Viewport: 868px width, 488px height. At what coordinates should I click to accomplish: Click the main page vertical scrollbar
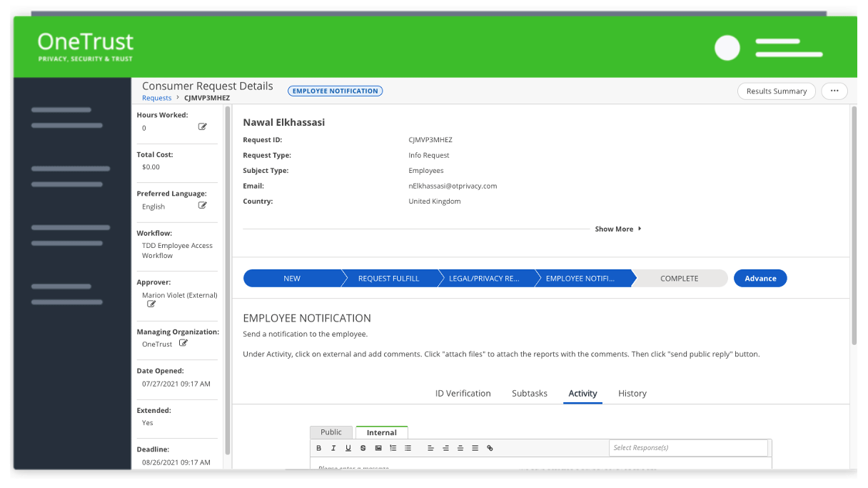(853, 225)
